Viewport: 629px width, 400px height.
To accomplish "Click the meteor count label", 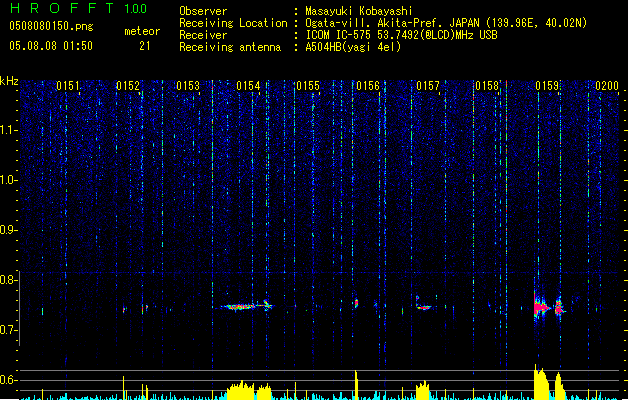I will tap(142, 31).
